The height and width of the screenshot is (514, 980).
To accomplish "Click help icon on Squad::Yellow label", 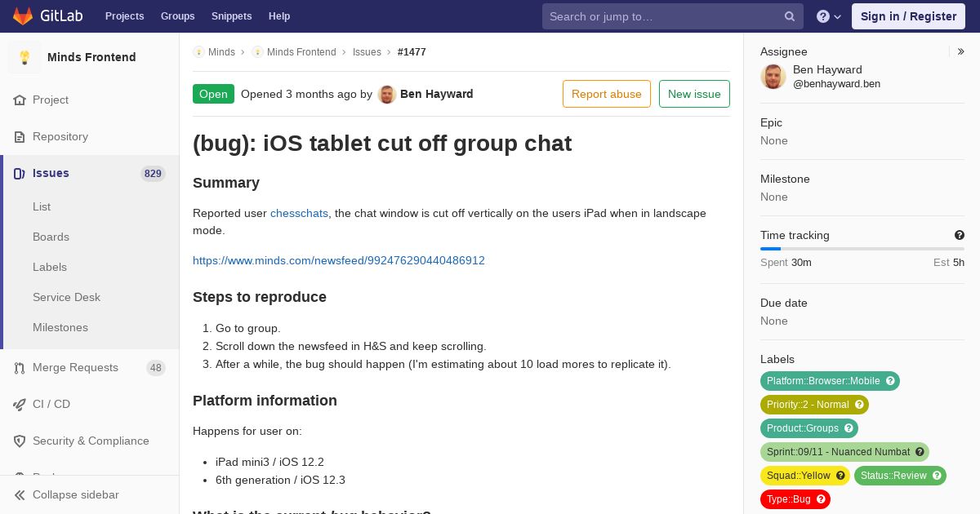I will 840,476.
